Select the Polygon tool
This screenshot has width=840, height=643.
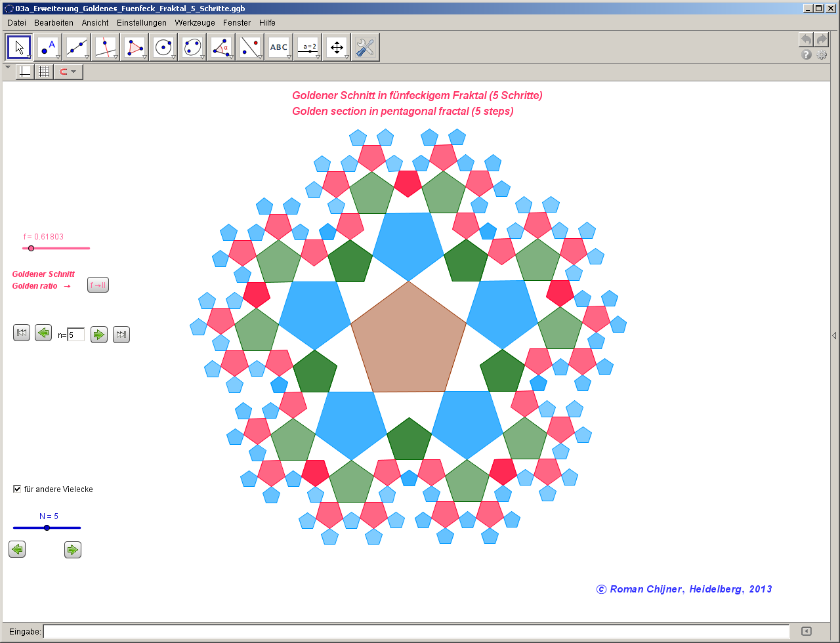coord(135,47)
